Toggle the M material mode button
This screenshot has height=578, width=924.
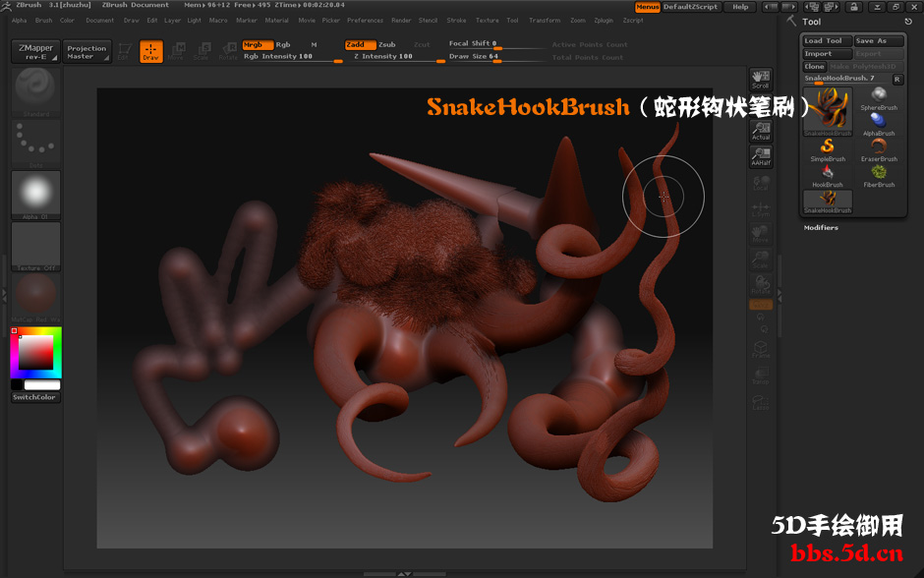click(x=315, y=45)
